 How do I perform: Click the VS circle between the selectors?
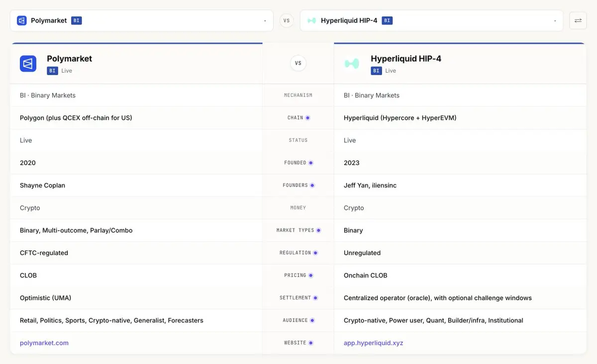point(287,21)
